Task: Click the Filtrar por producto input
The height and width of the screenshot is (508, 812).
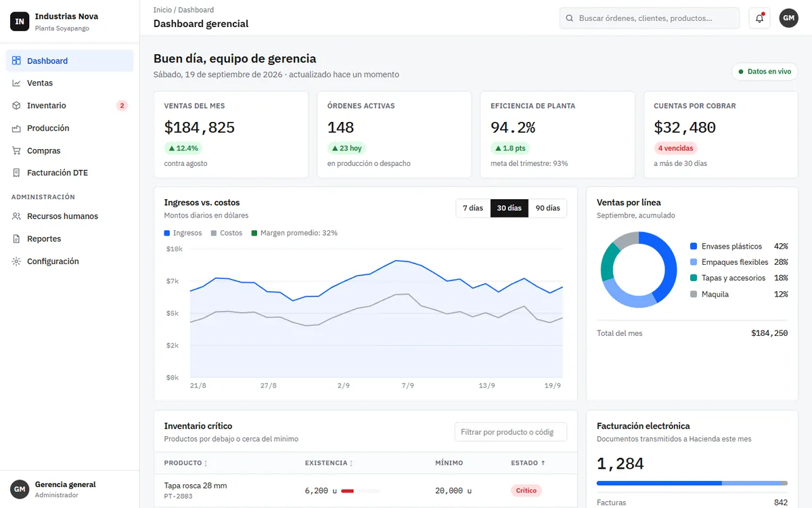Action: (511, 432)
